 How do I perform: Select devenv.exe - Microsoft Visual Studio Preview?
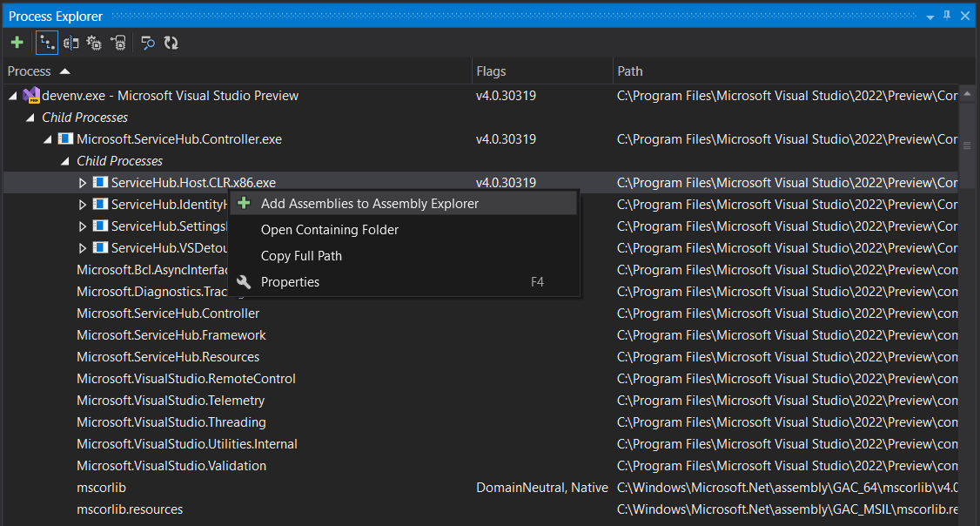click(x=170, y=96)
